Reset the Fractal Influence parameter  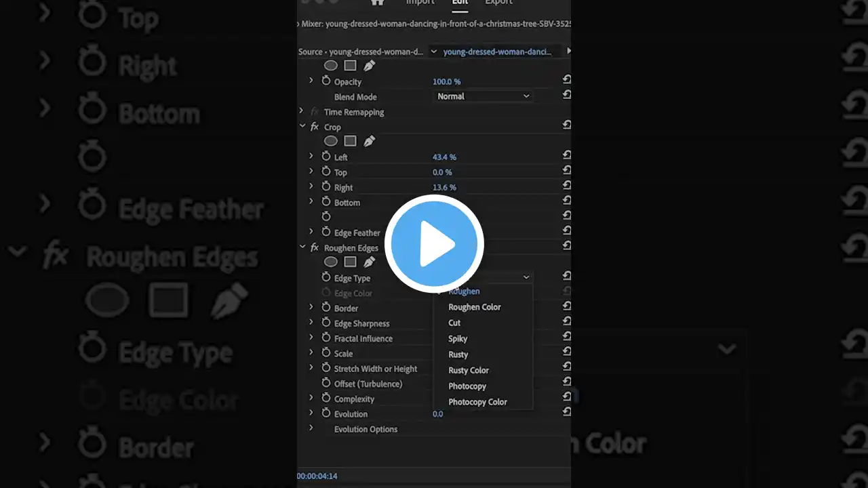point(566,336)
